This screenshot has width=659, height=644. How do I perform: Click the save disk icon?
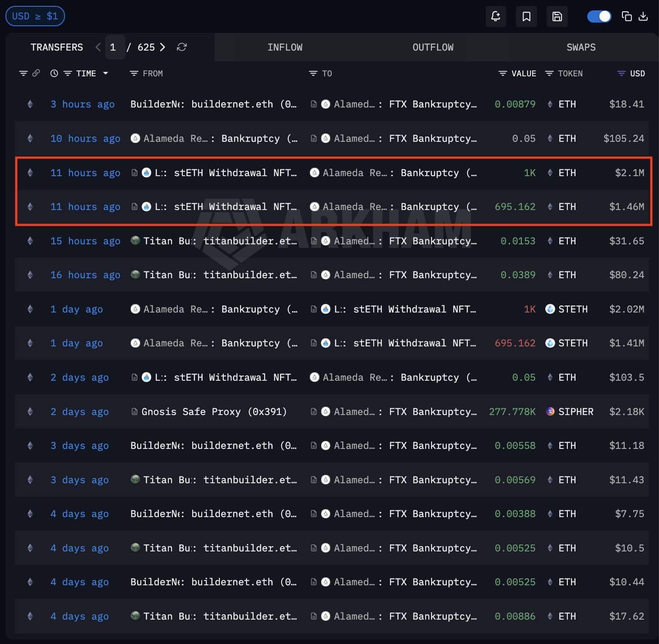(x=557, y=17)
